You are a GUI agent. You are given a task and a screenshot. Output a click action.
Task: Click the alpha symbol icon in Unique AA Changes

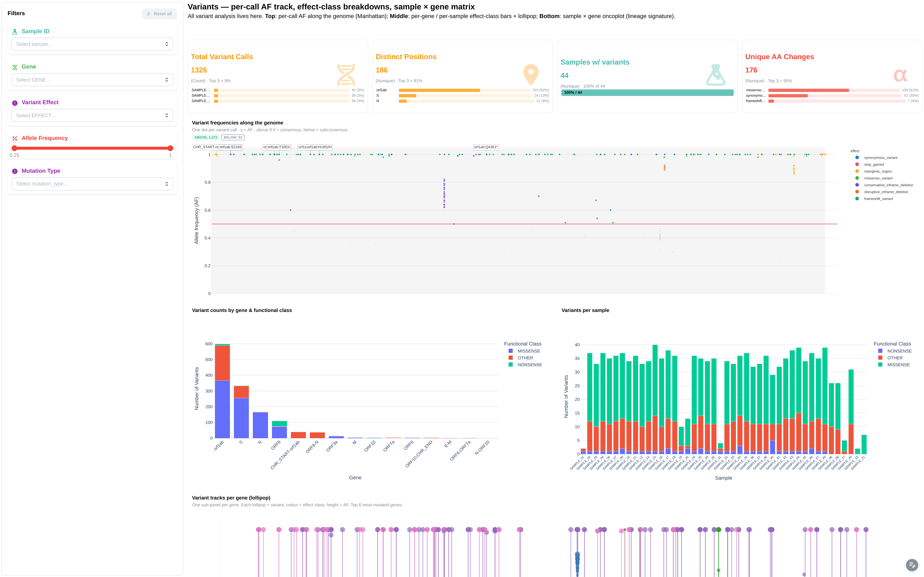coord(900,75)
